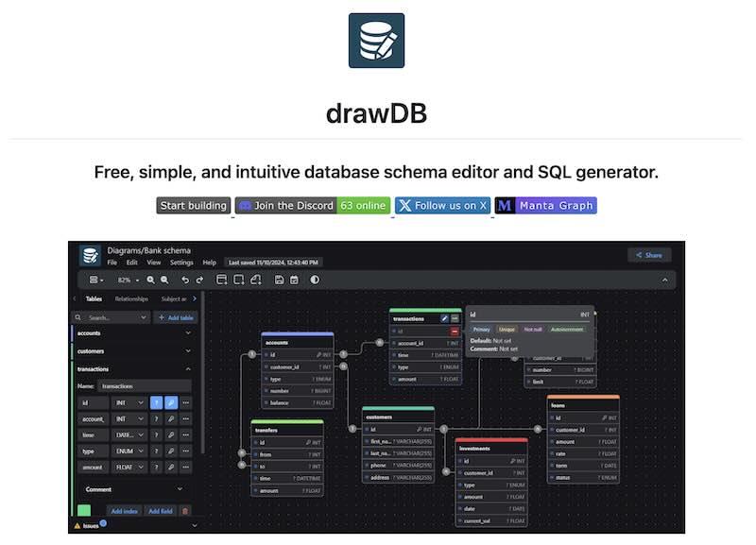Toggle 'Autoincrement' in the field popup
Image resolution: width=756 pixels, height=545 pixels.
click(566, 329)
